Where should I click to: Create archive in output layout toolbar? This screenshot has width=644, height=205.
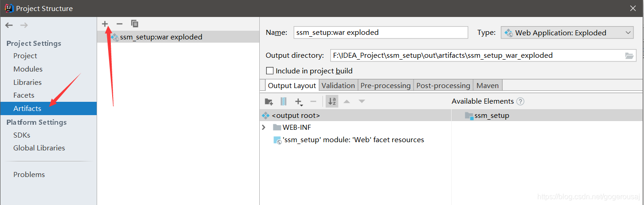[x=284, y=101]
